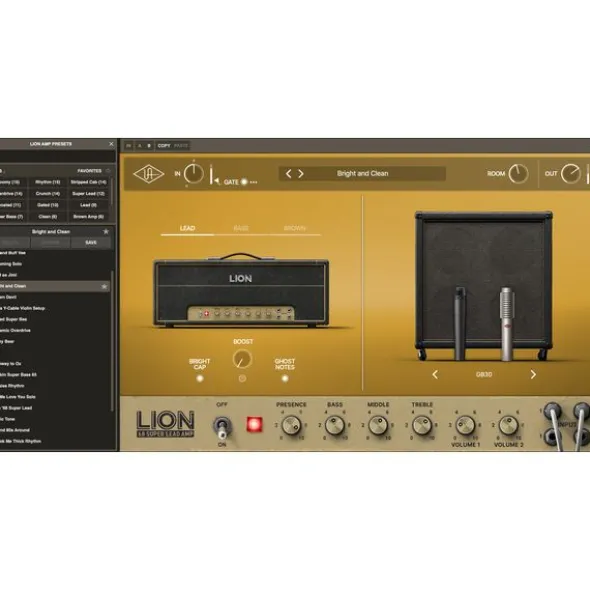Click the top-left INPUT jack
Viewport: 590px width, 591px height.
(x=552, y=410)
